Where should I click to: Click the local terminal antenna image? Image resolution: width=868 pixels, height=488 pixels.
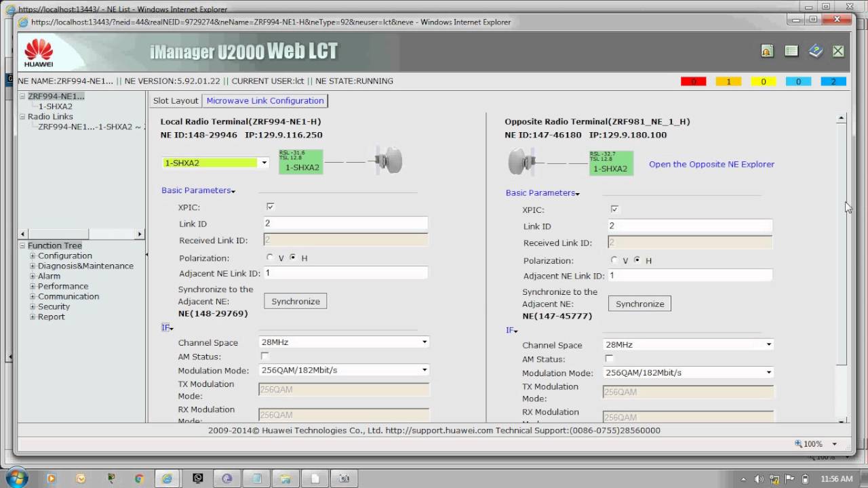pos(389,161)
